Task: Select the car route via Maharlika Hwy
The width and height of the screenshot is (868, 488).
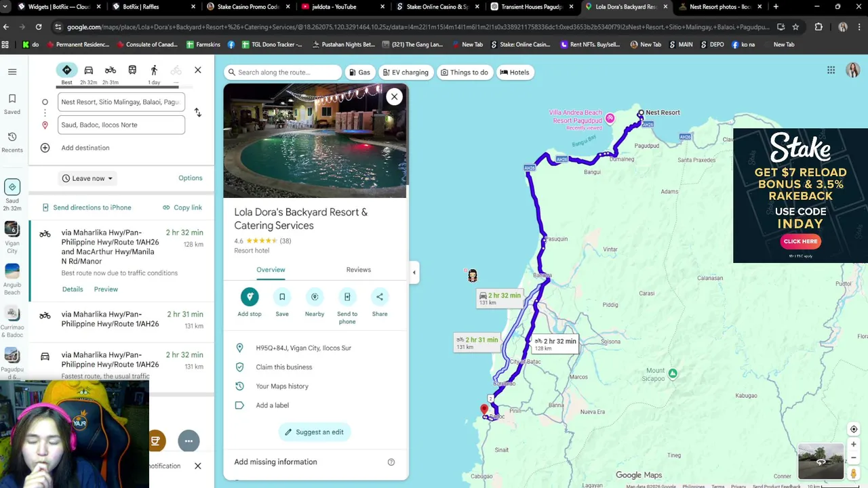Action: coord(122,363)
